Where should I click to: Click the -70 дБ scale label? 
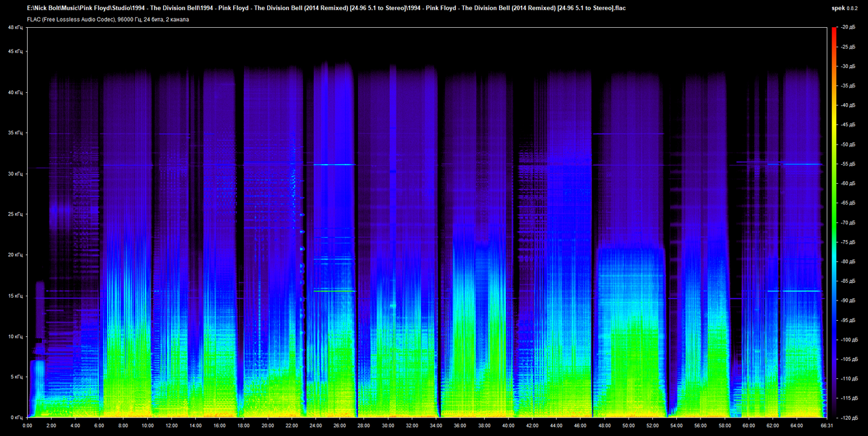pos(847,222)
